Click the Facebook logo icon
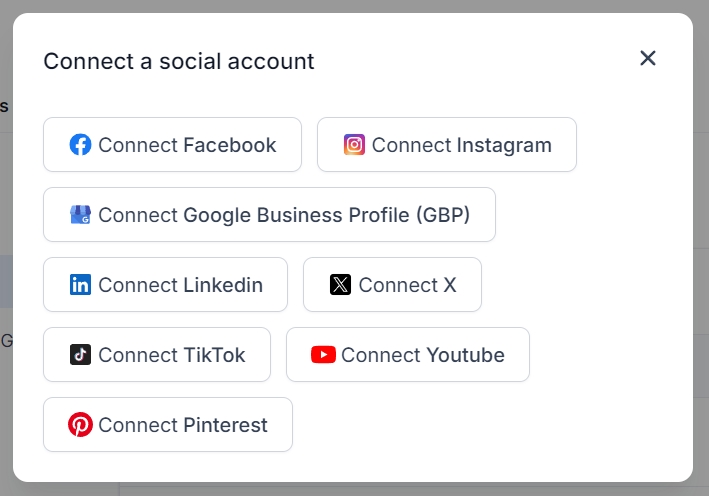Viewport: 709px width, 496px height. (80, 145)
